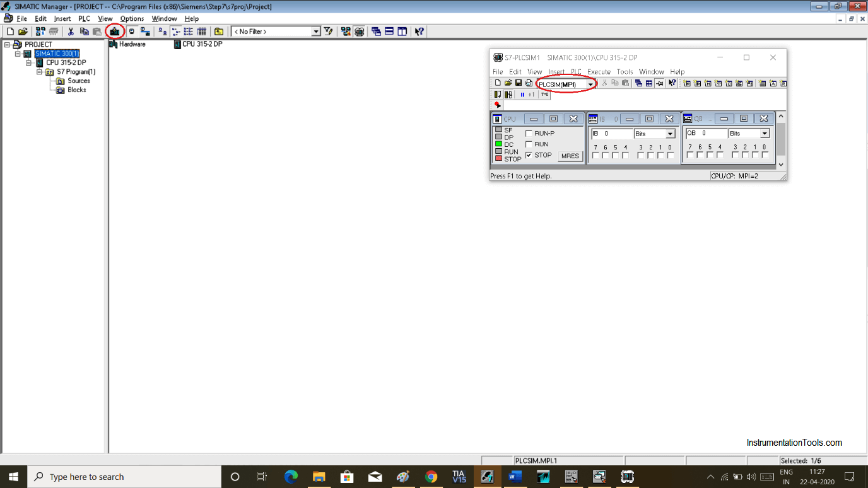Open PLC menu in SIMATIC Manager
The height and width of the screenshot is (488, 868).
click(x=85, y=19)
